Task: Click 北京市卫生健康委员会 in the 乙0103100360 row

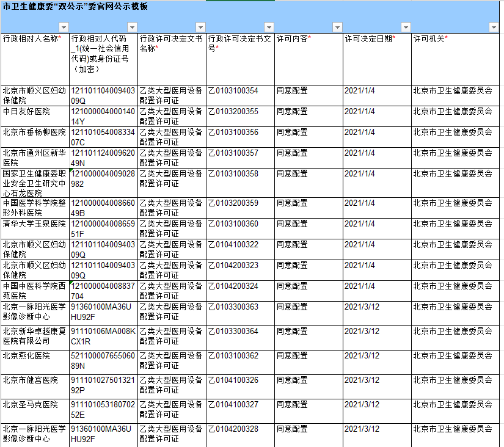Action: tap(456, 229)
